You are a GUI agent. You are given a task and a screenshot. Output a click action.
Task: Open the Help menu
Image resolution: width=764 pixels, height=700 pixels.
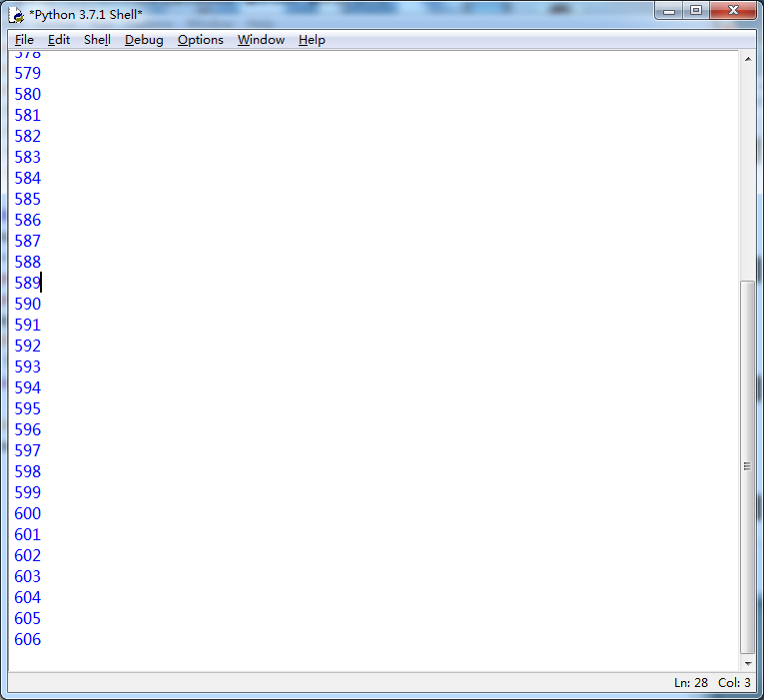(x=312, y=40)
